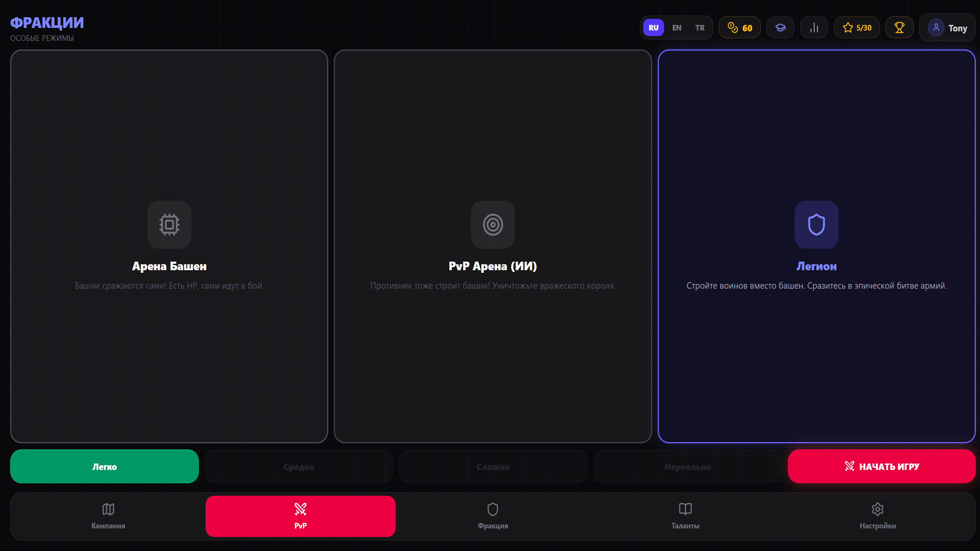Screen dimensions: 980x551
Task: Switch to the Кампания tab
Action: (x=108, y=516)
